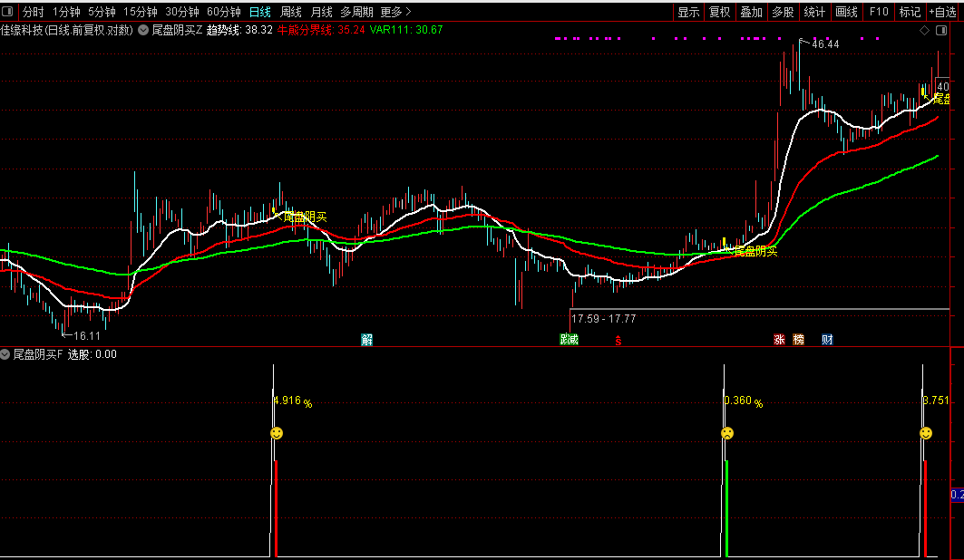Viewport: 964px width, 560px height.
Task: Expand the 尾盘阴买Z indicator dropdown
Action: [143, 30]
